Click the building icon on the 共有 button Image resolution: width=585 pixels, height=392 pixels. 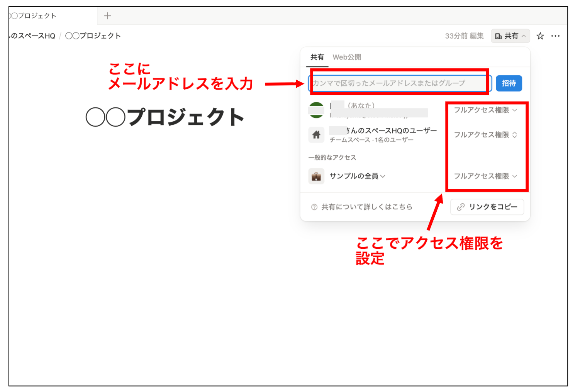pyautogui.click(x=499, y=36)
